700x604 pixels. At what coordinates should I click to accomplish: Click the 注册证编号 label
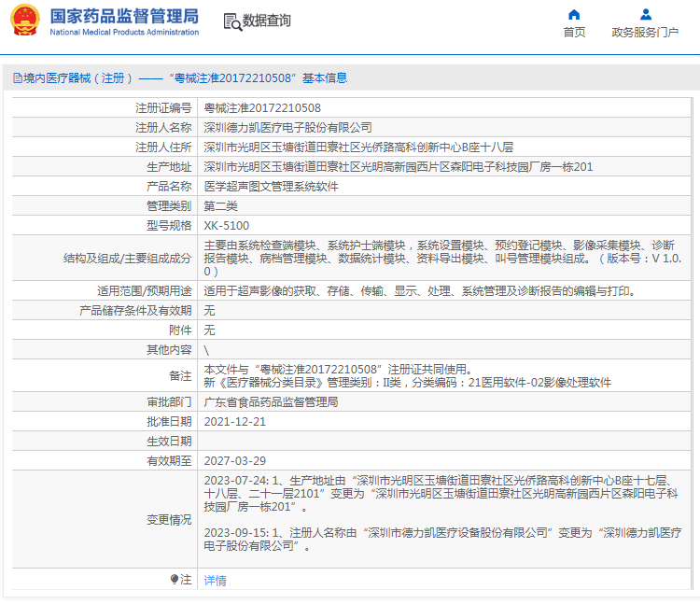click(x=163, y=108)
